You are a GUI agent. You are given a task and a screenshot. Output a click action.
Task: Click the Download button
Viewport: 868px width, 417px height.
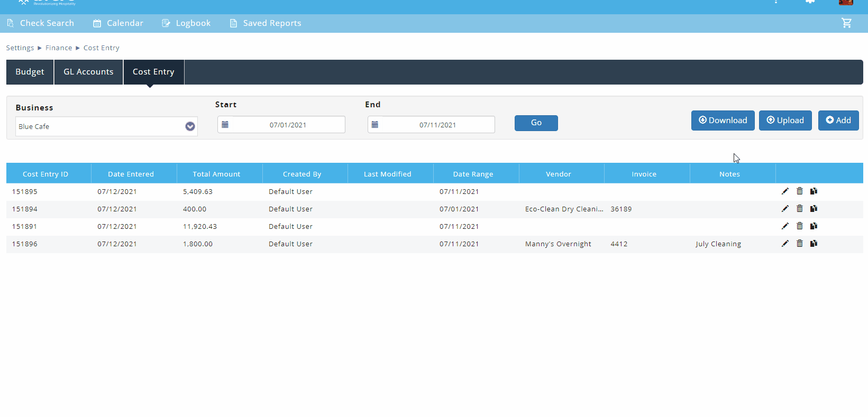(723, 121)
